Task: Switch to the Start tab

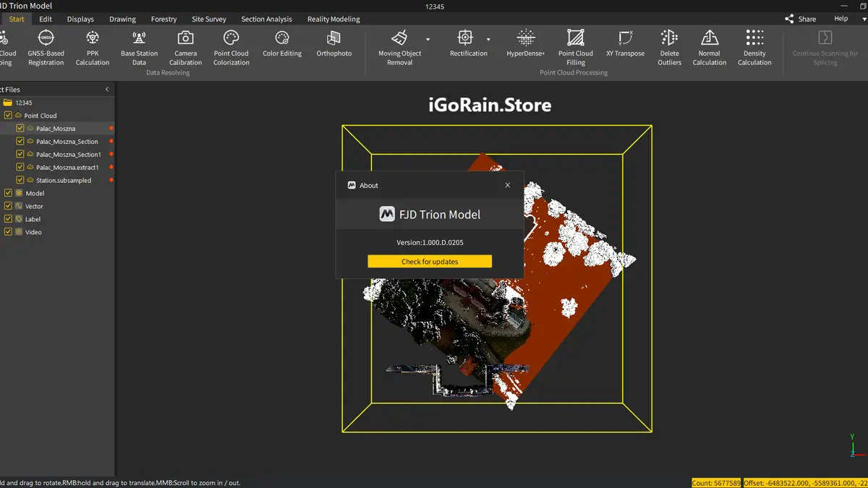Action: (x=17, y=20)
